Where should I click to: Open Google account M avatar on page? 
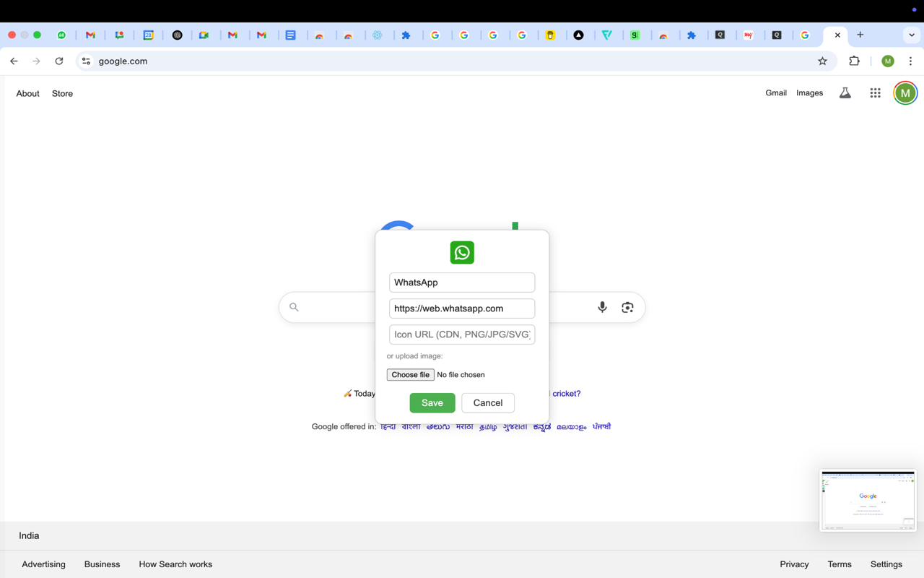[x=905, y=92]
